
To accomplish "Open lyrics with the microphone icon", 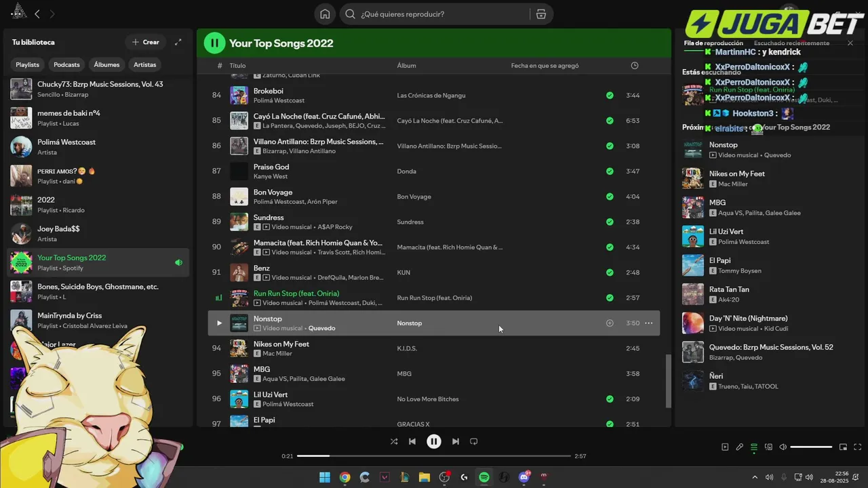I will coord(740,447).
